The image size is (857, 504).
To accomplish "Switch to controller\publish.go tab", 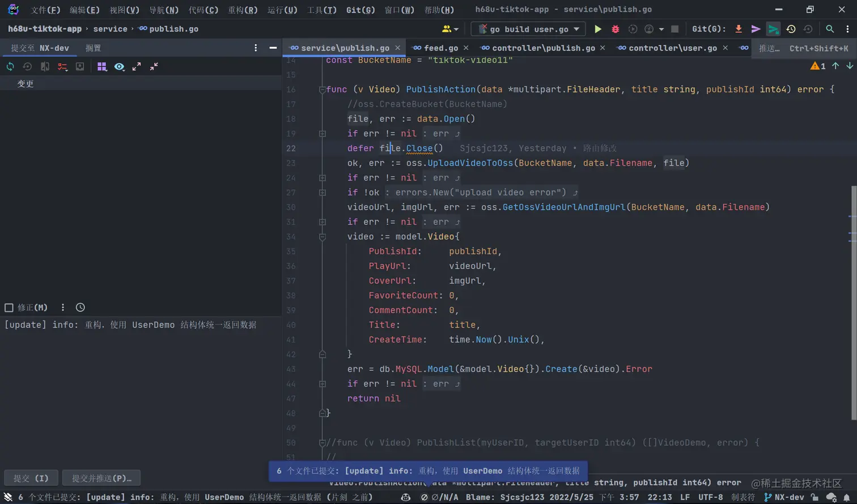I will click(x=543, y=48).
